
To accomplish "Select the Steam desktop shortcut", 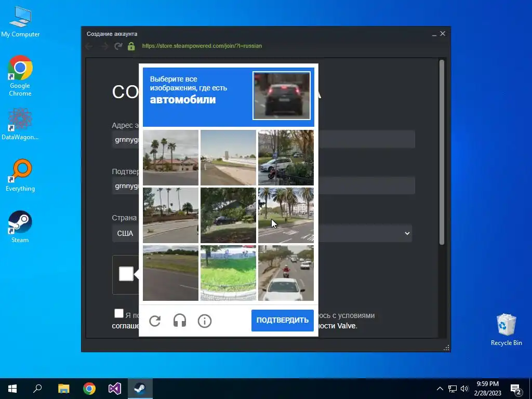I will tap(20, 227).
